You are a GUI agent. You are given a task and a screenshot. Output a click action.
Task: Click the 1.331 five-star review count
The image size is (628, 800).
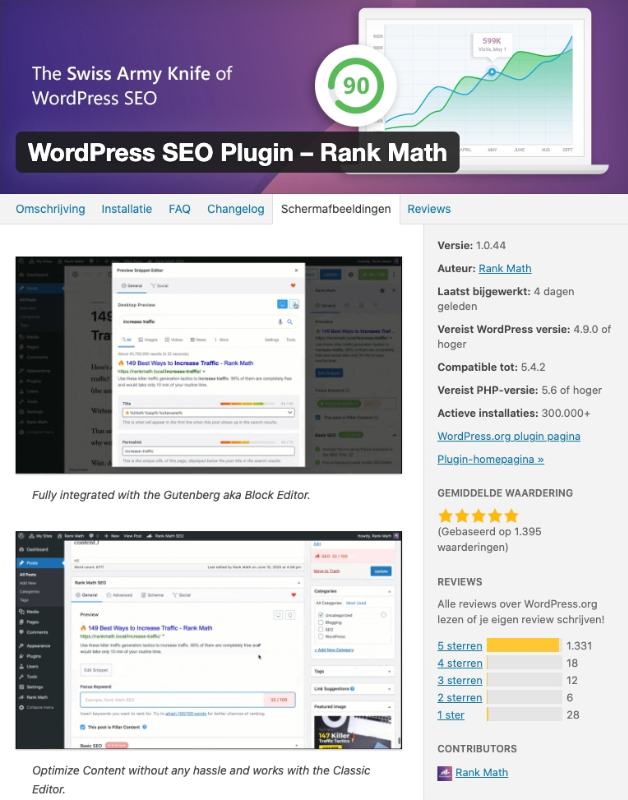click(579, 646)
